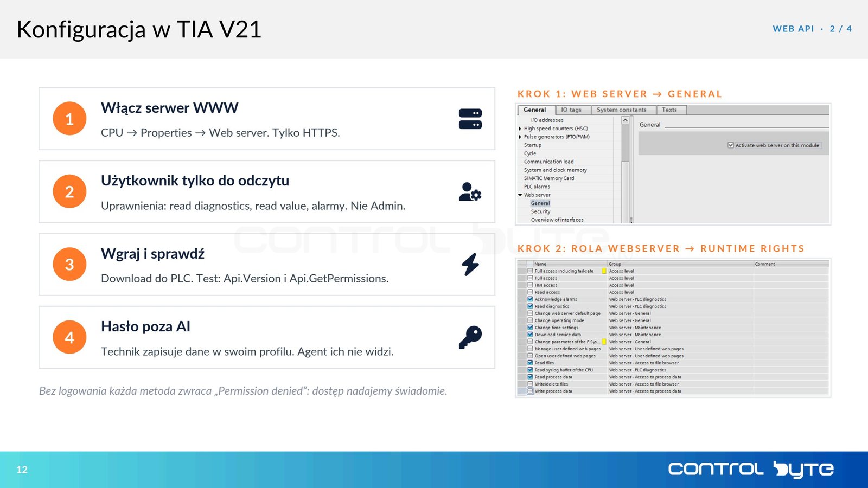Screen dimensions: 868x488
Task: Click the scroll-up arrow of the properties tree
Action: 625,120
